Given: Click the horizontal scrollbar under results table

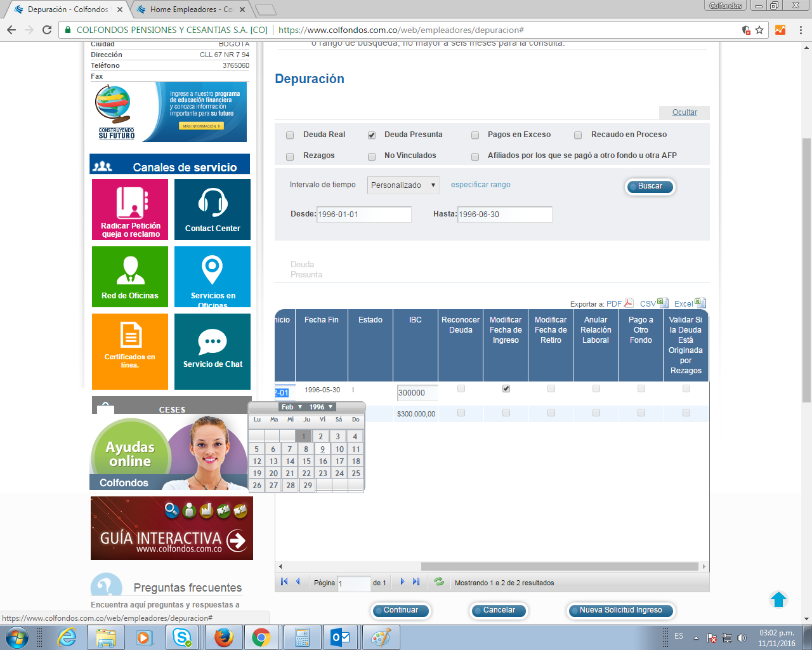Looking at the screenshot, I should click(560, 566).
